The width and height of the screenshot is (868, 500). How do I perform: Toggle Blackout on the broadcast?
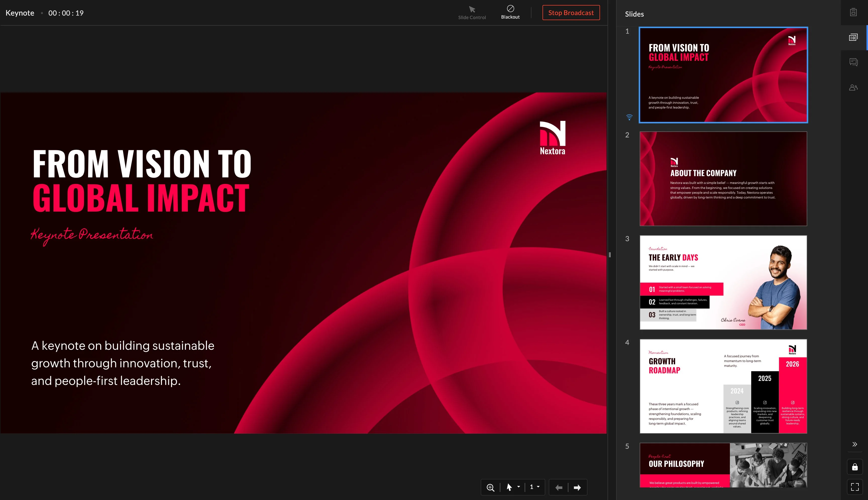[x=510, y=12]
